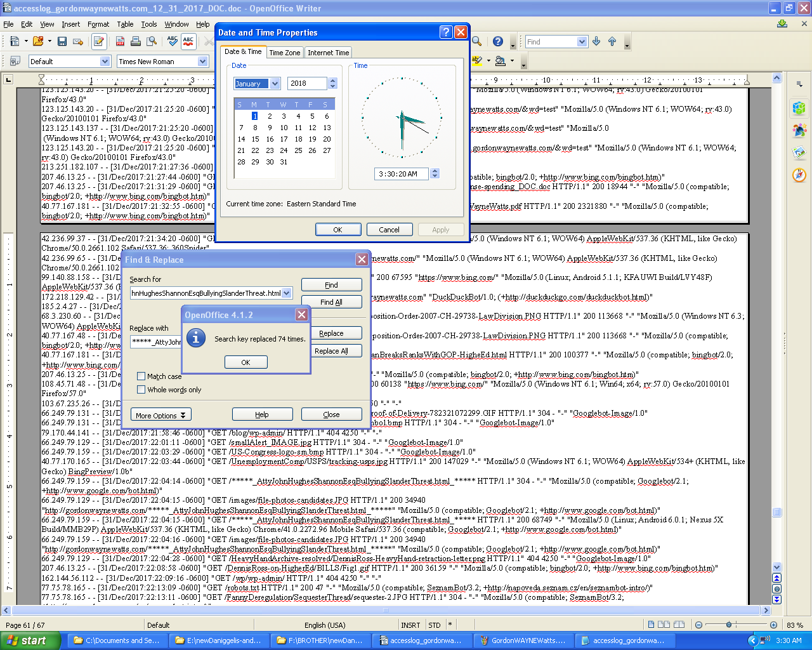Toggle the Edit File mode icon
The height and width of the screenshot is (650, 812).
tap(99, 41)
